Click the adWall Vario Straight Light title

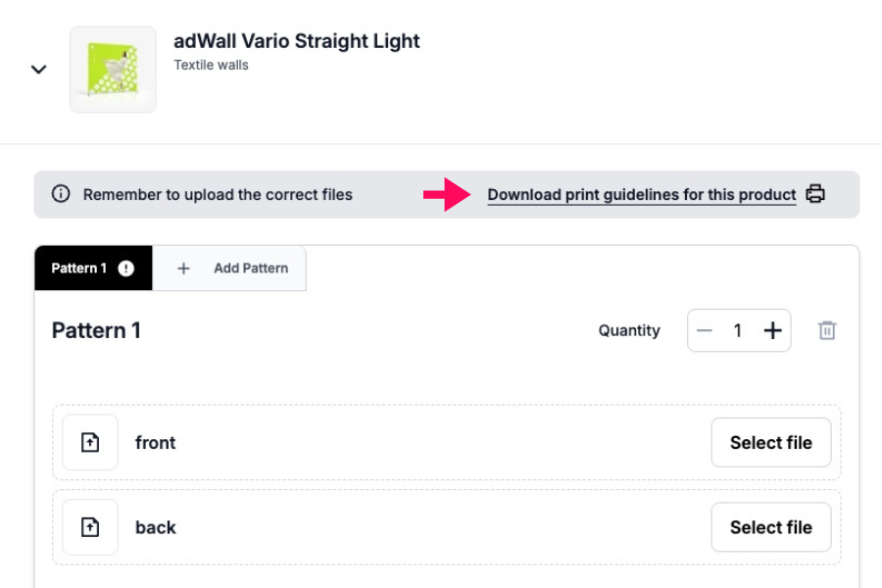tap(297, 41)
